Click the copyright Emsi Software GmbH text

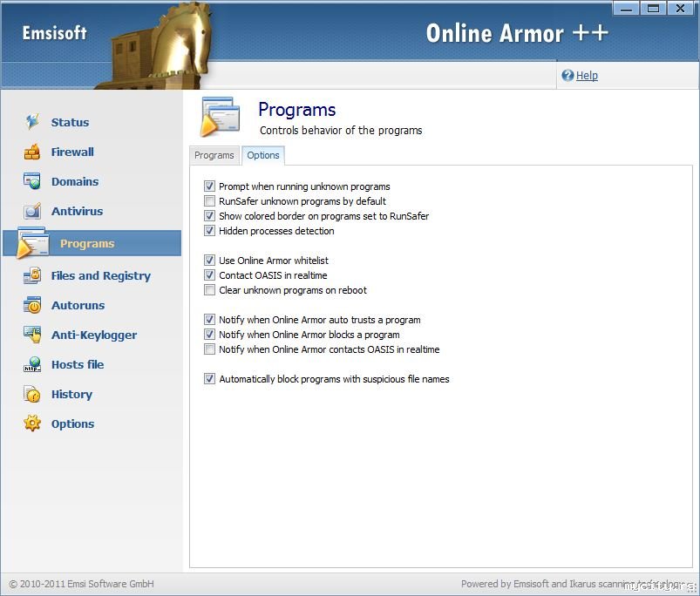82,584
